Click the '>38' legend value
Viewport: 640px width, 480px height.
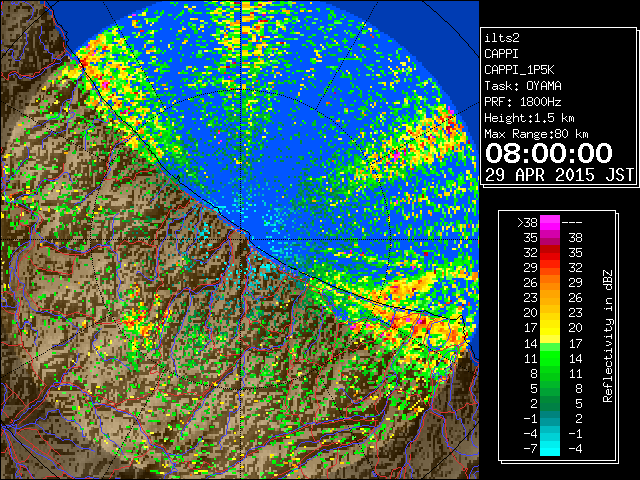[x=527, y=222]
